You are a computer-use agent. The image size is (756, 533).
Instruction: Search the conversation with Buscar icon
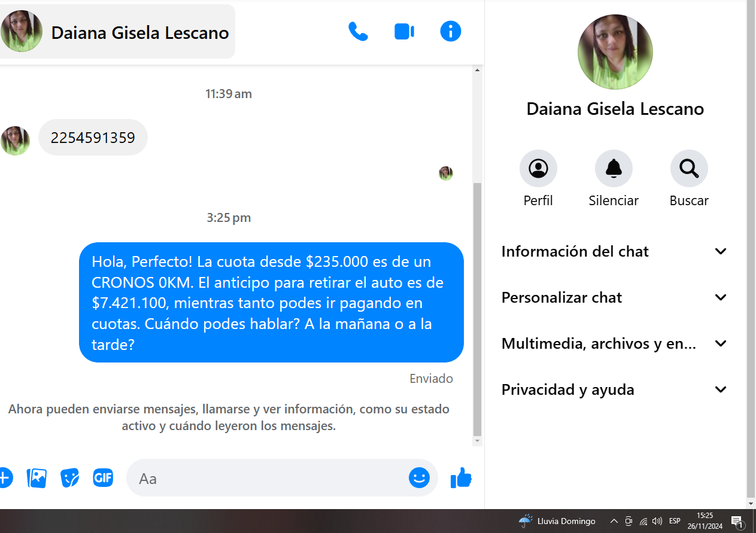coord(689,169)
